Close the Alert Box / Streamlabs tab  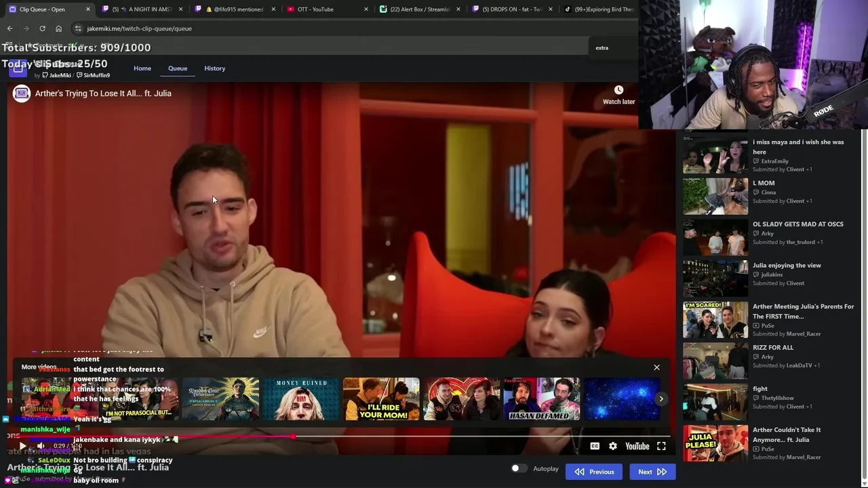click(458, 9)
